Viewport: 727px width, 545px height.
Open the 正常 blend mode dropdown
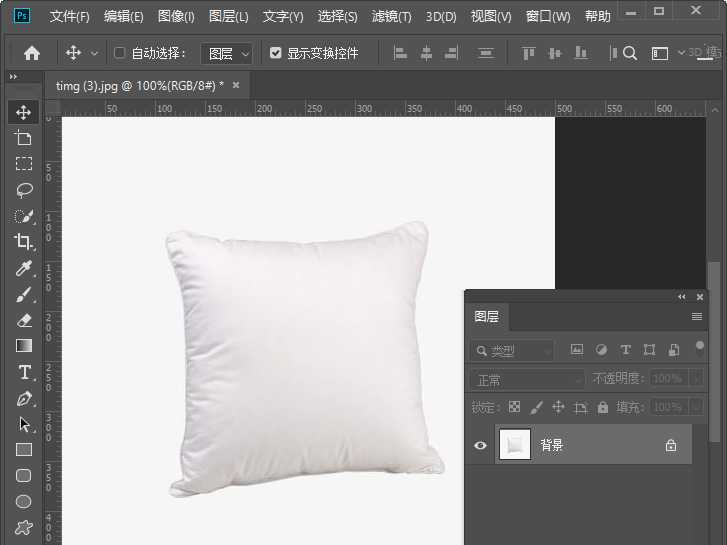coord(526,379)
